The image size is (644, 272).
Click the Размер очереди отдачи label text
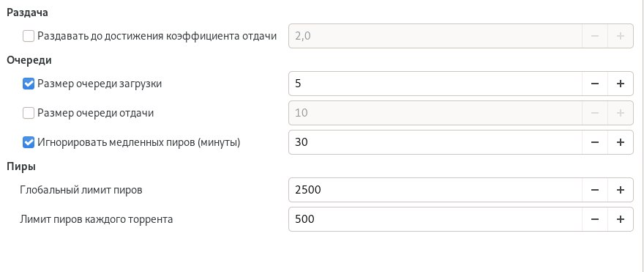point(95,113)
